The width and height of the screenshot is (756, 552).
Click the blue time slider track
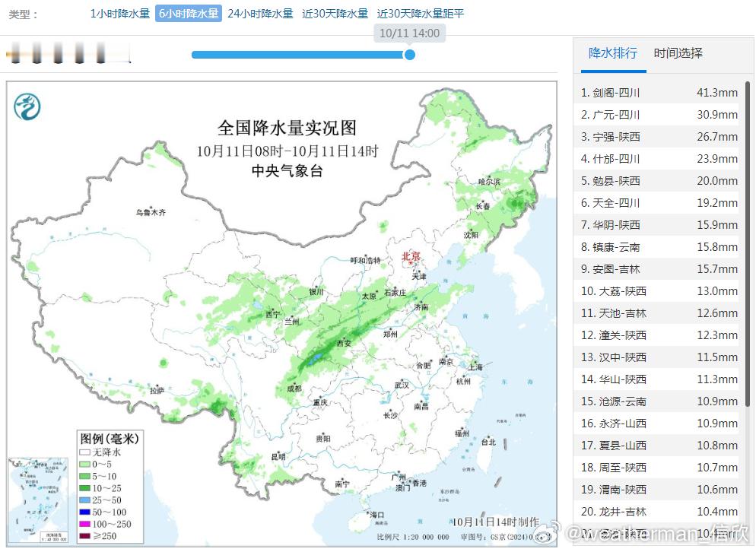click(300, 55)
